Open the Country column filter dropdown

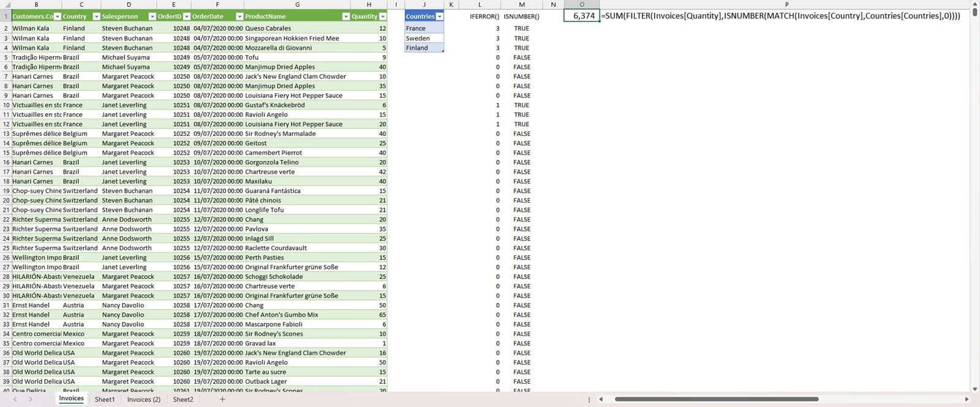coord(96,17)
